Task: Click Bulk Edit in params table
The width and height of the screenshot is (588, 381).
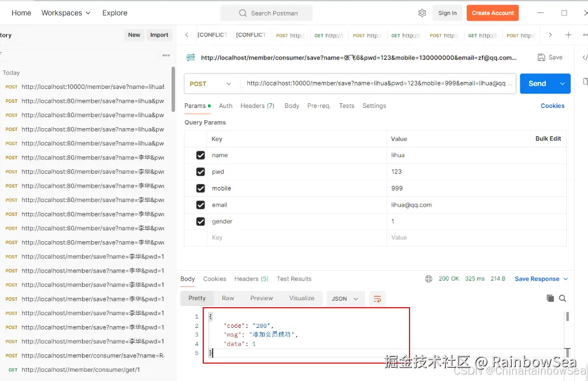Action: (548, 139)
